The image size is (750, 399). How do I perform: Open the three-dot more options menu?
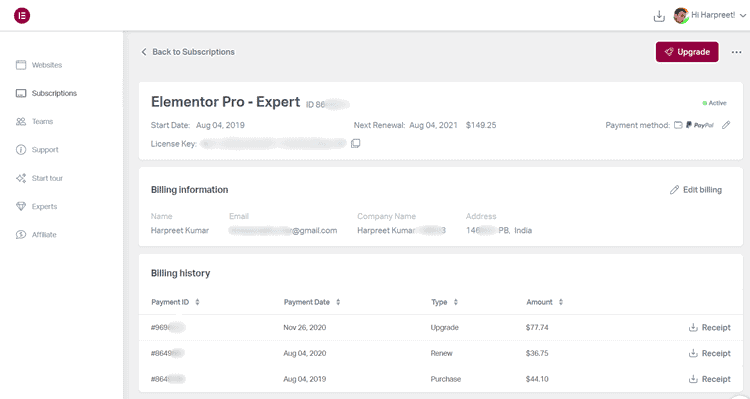(x=737, y=52)
